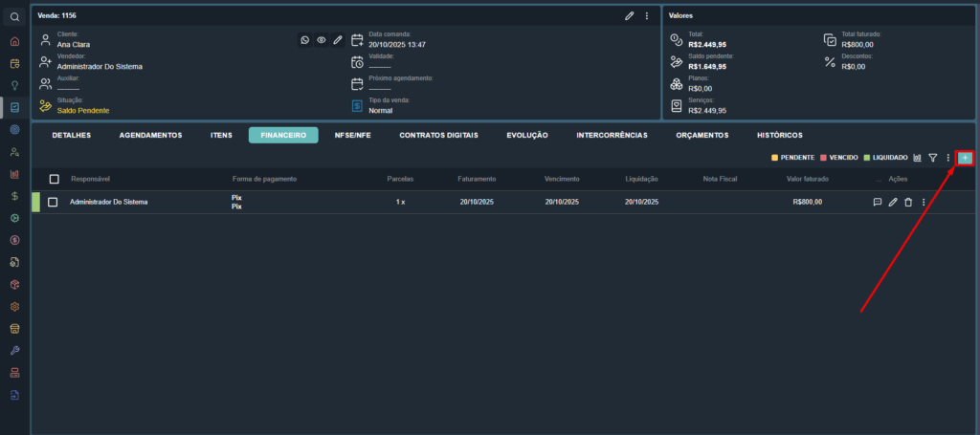This screenshot has width=980, height=435.
Task: Delete the Pix payment row with trash icon
Action: click(x=907, y=202)
